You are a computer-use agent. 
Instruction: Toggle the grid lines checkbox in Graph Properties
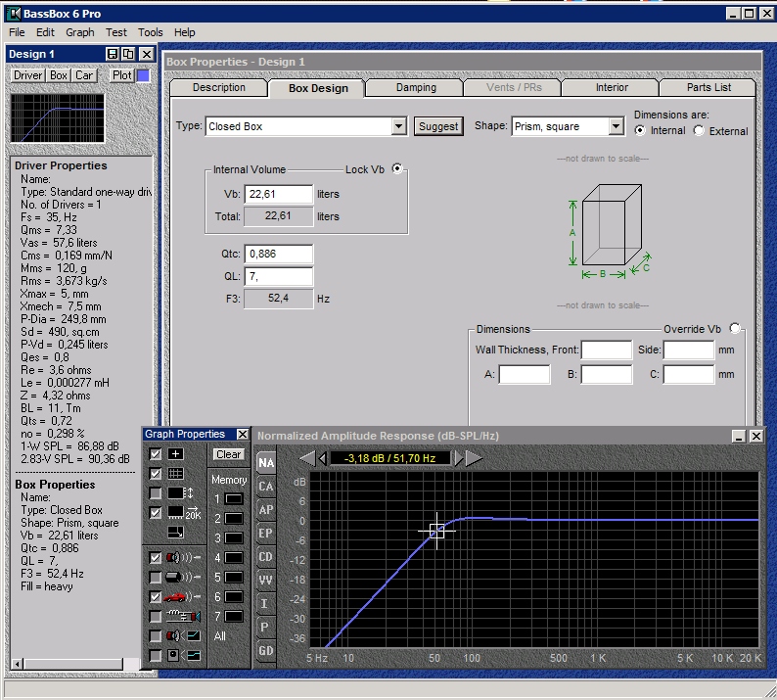156,474
